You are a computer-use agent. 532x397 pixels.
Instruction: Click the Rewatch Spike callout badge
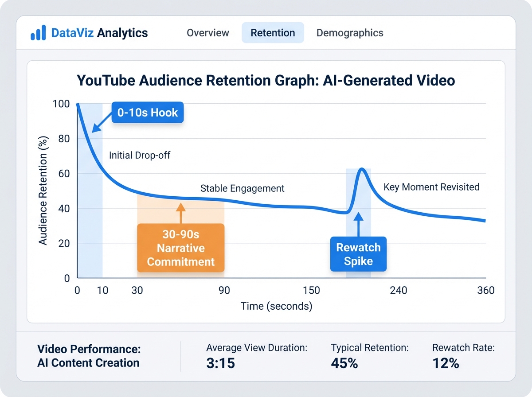(358, 254)
